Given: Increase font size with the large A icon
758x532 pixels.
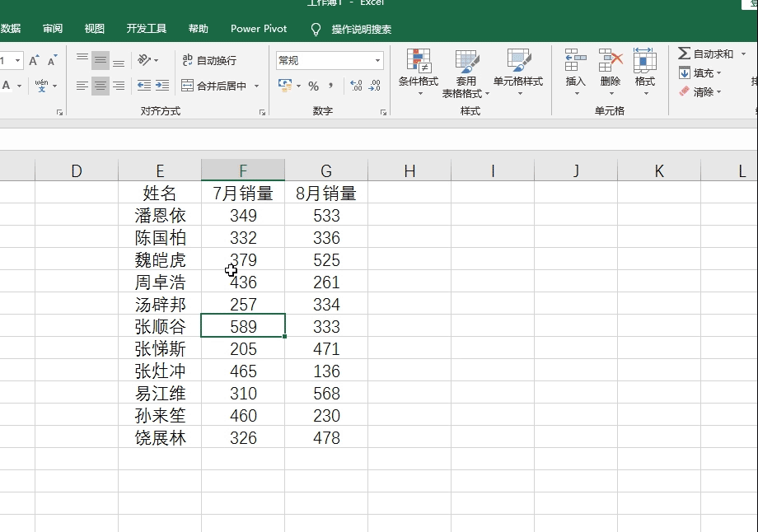Looking at the screenshot, I should click(34, 60).
